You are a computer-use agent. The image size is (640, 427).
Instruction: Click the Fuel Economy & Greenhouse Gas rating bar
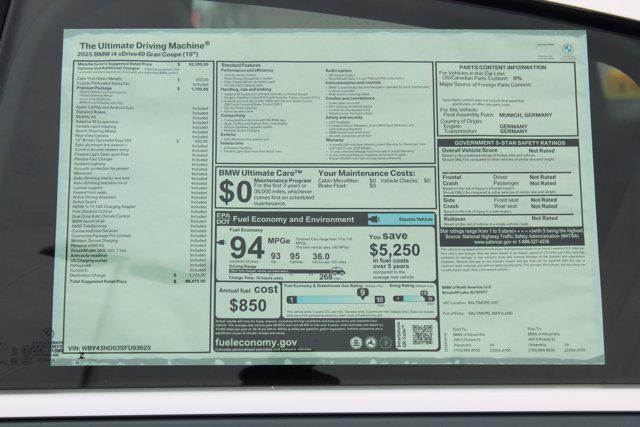point(336,300)
